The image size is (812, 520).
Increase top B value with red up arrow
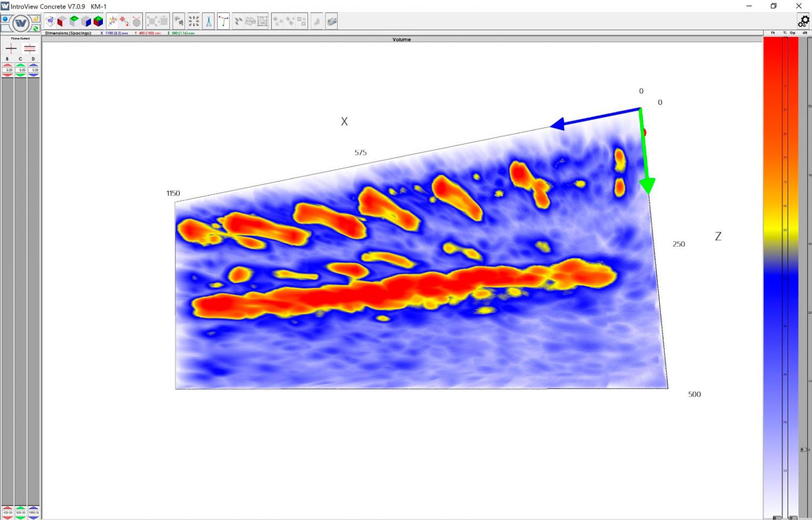click(8, 65)
